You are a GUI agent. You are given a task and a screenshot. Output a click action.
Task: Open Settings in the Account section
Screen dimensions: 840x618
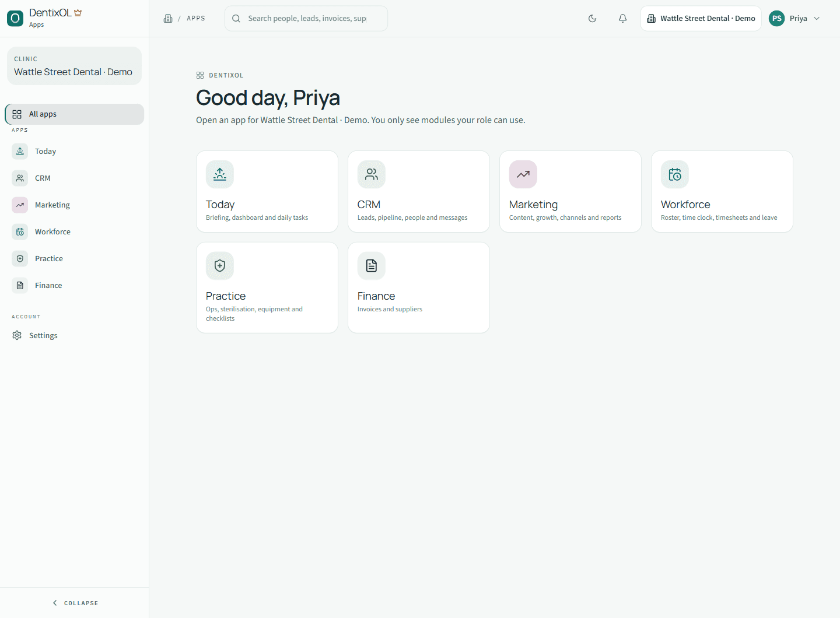pos(75,336)
